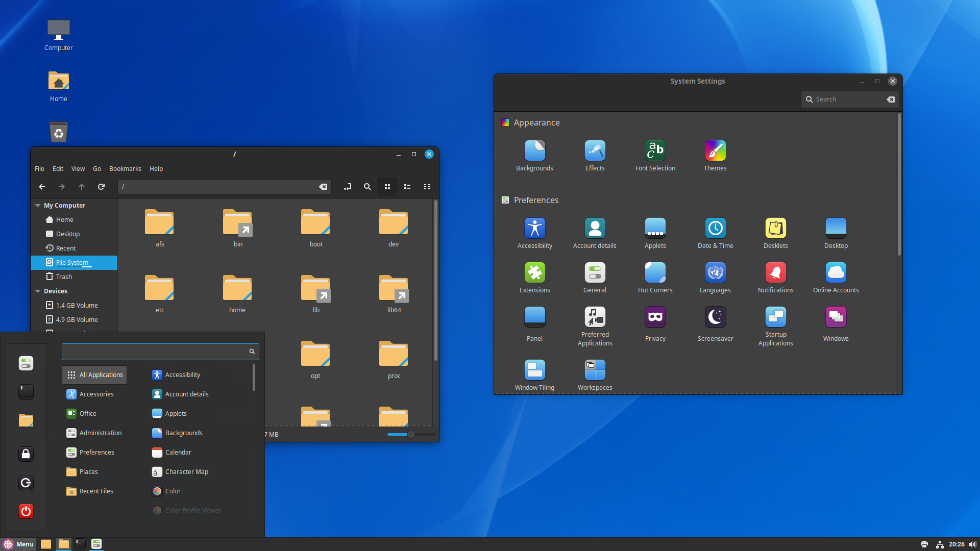Select the Administration category
980x551 pixels.
pos(100,433)
